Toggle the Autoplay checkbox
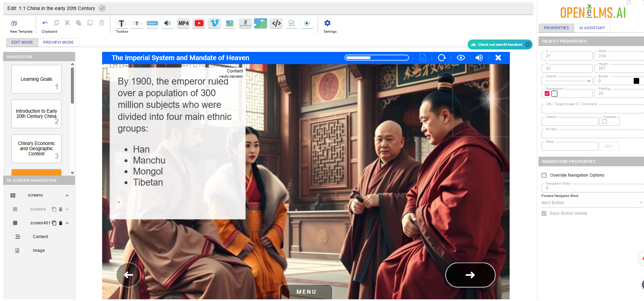Image resolution: width=644 pixels, height=301 pixels. [604, 121]
